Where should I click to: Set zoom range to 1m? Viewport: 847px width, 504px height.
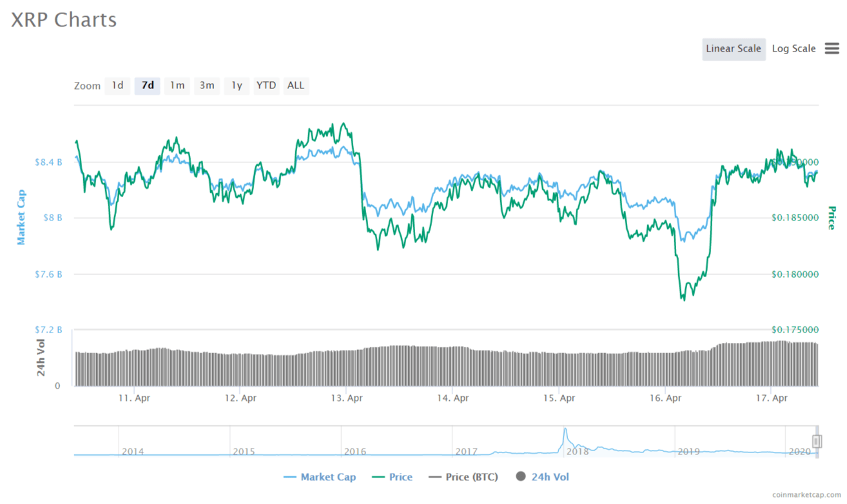[177, 85]
